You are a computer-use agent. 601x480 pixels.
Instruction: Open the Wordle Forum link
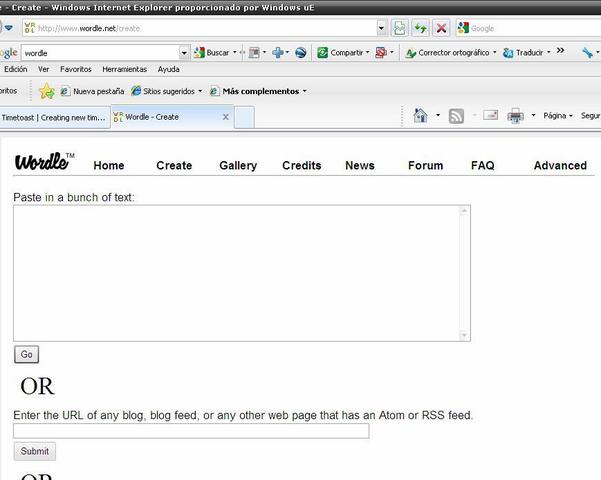coord(425,165)
